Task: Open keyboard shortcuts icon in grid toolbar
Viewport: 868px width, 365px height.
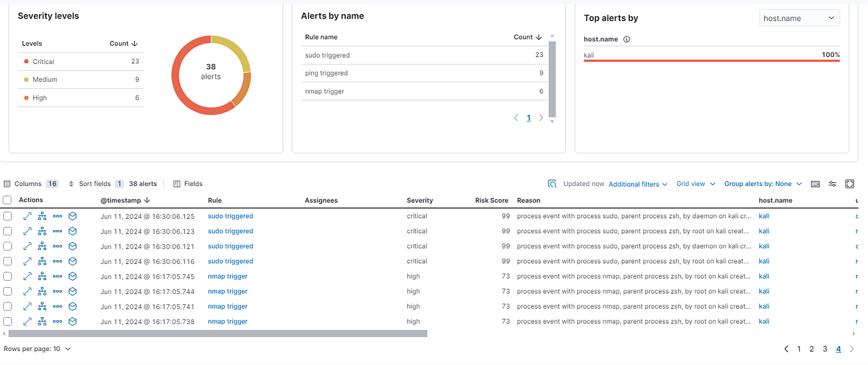Action: [815, 184]
